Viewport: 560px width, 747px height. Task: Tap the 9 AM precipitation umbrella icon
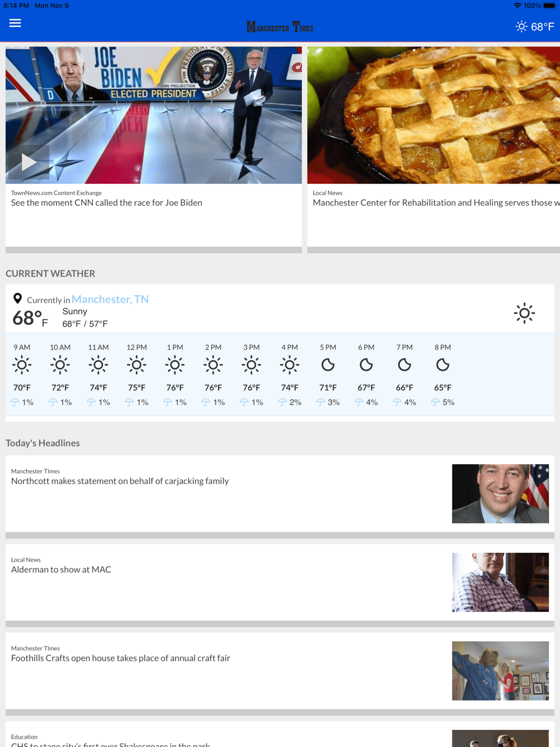15,402
